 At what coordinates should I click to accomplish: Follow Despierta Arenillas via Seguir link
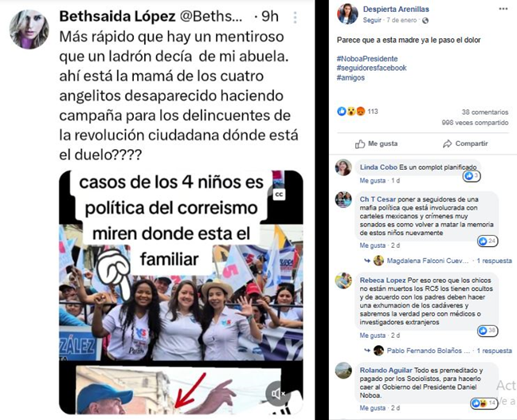coord(372,20)
